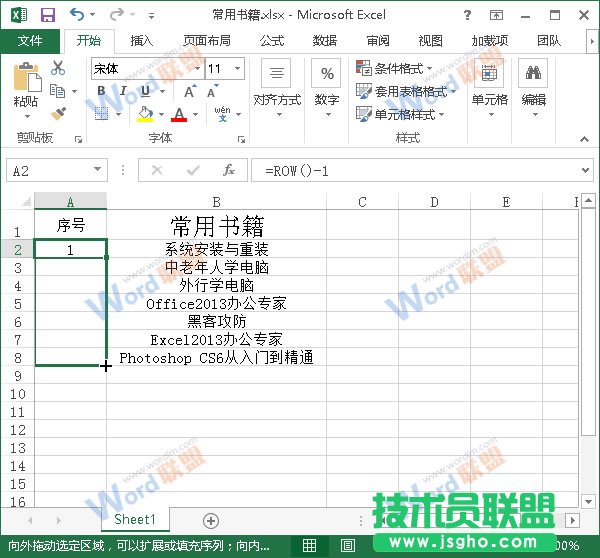Screen dimensions: 600x558
Task: Click the Format Painter brush icon
Action: click(58, 114)
